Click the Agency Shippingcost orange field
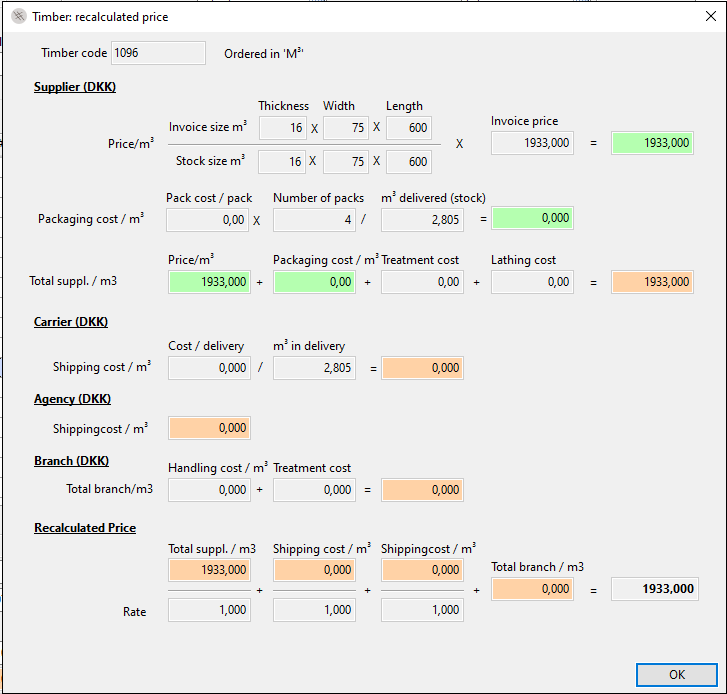This screenshot has height=694, width=727. [209, 428]
